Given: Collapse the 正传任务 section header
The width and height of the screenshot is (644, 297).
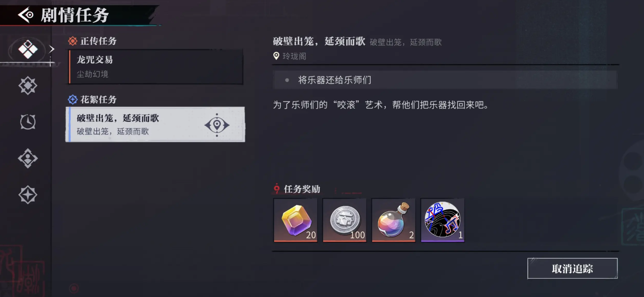Looking at the screenshot, I should [92, 41].
